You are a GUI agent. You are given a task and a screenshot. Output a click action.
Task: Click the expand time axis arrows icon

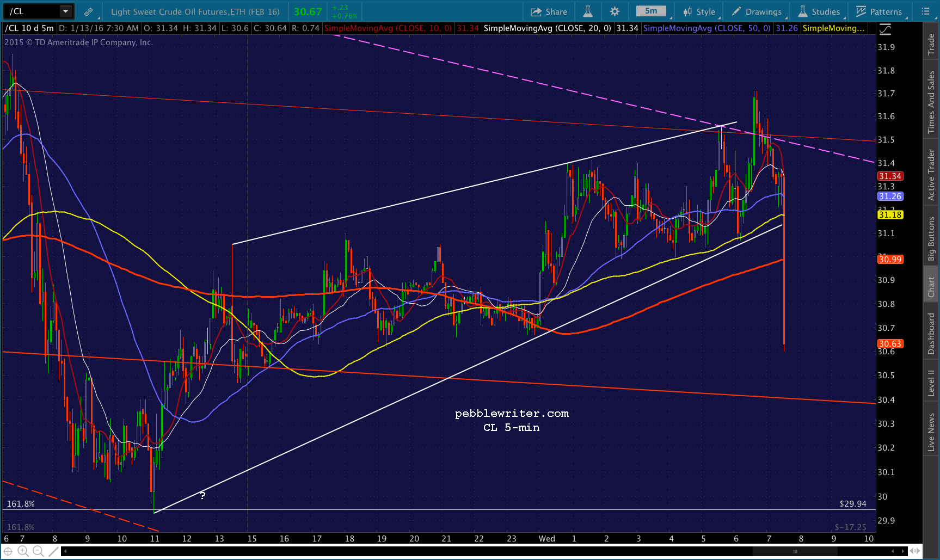(x=915, y=551)
